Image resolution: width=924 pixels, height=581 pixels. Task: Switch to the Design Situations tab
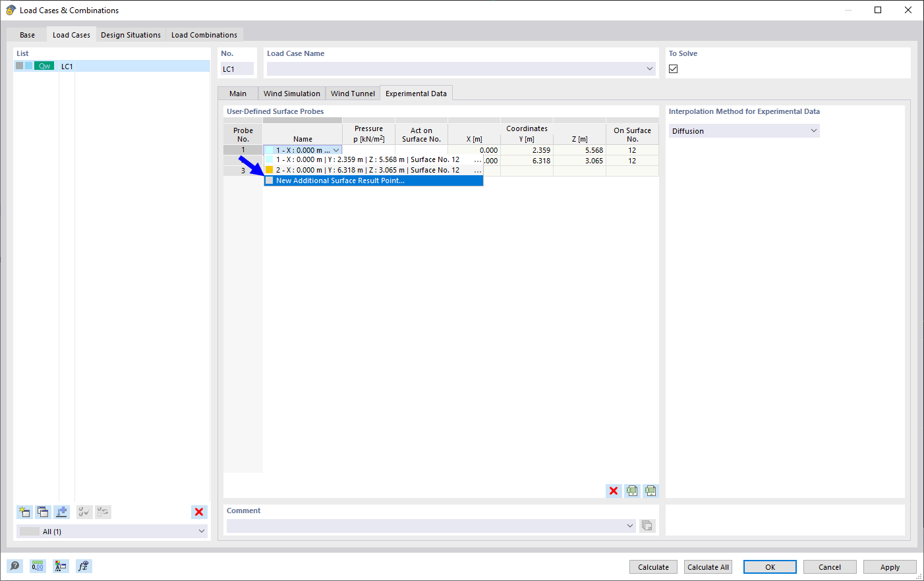[130, 35]
